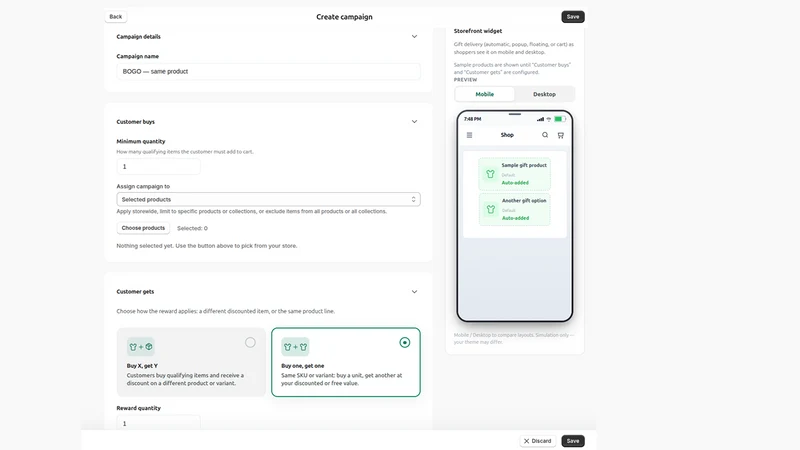Click the Another gift option card text
Screen dimensions: 800x450
[524, 201]
